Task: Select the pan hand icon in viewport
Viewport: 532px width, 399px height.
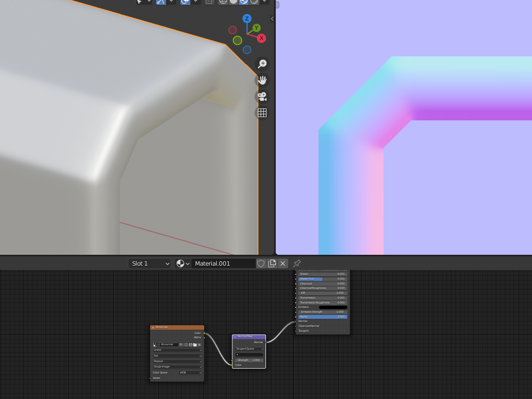Action: [262, 80]
